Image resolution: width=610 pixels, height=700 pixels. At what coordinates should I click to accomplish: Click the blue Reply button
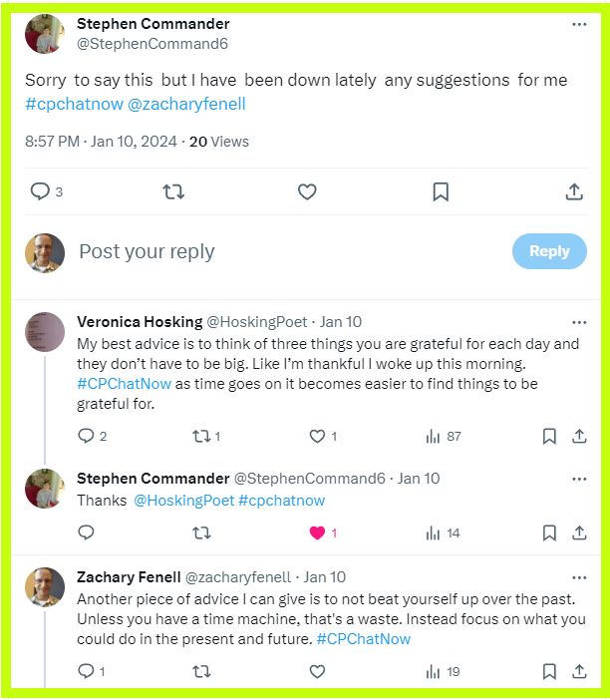[x=549, y=251]
